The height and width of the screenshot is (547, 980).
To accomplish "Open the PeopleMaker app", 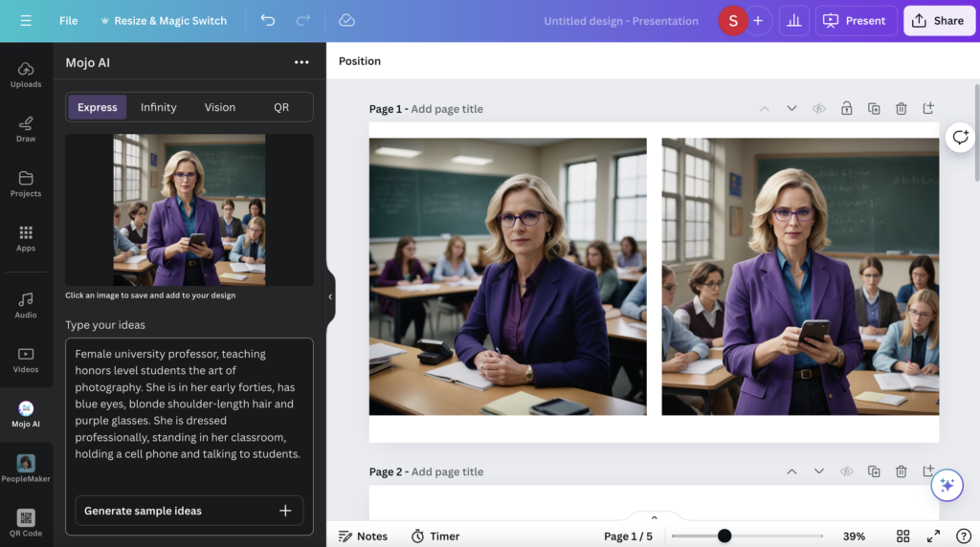I will (26, 469).
